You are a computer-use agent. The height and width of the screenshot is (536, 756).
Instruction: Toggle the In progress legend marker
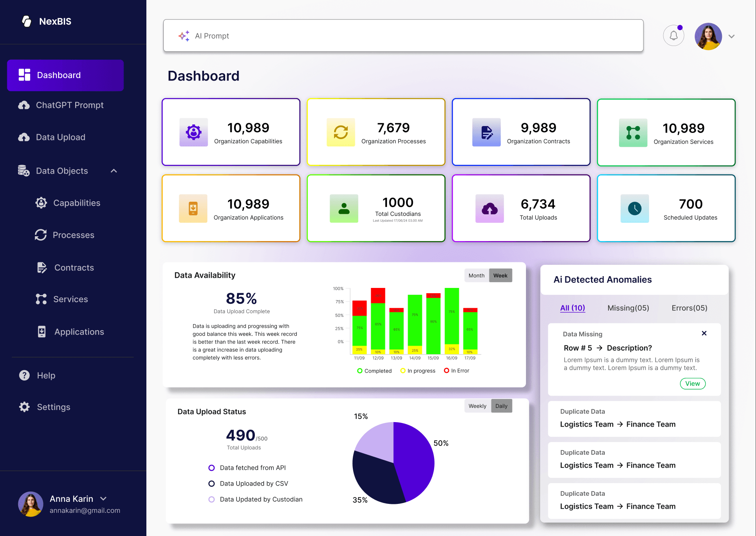tap(403, 370)
